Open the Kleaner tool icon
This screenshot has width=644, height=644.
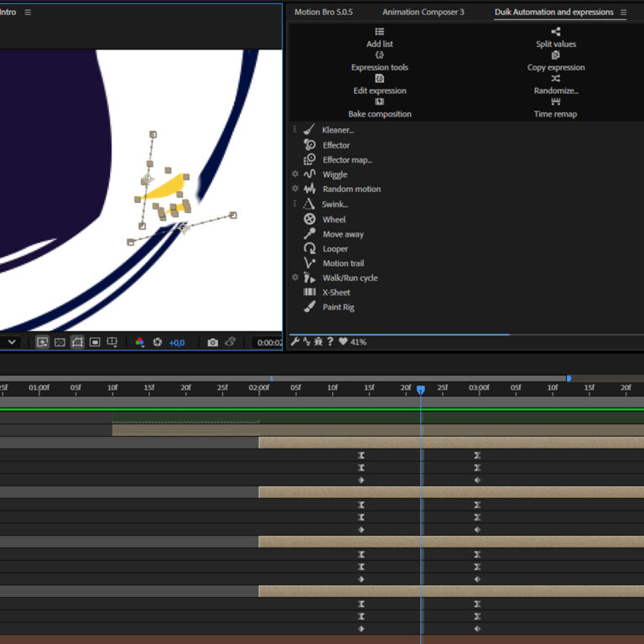click(x=309, y=130)
